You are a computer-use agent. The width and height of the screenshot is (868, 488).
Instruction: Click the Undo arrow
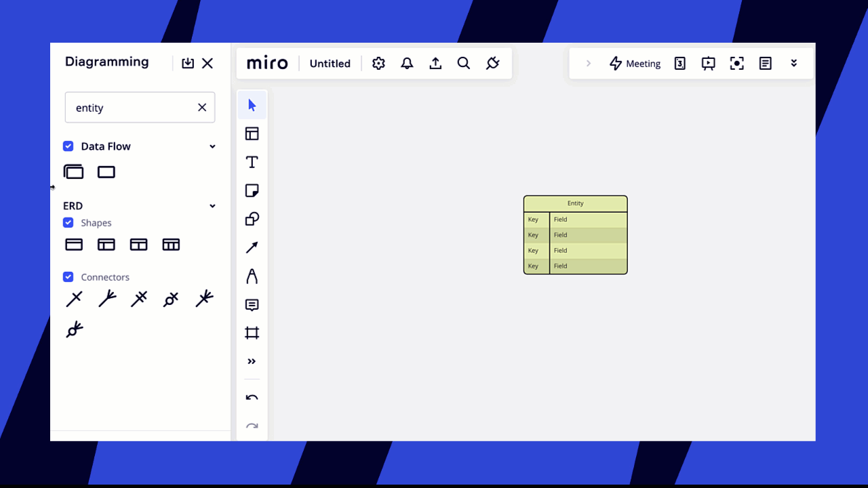252,397
